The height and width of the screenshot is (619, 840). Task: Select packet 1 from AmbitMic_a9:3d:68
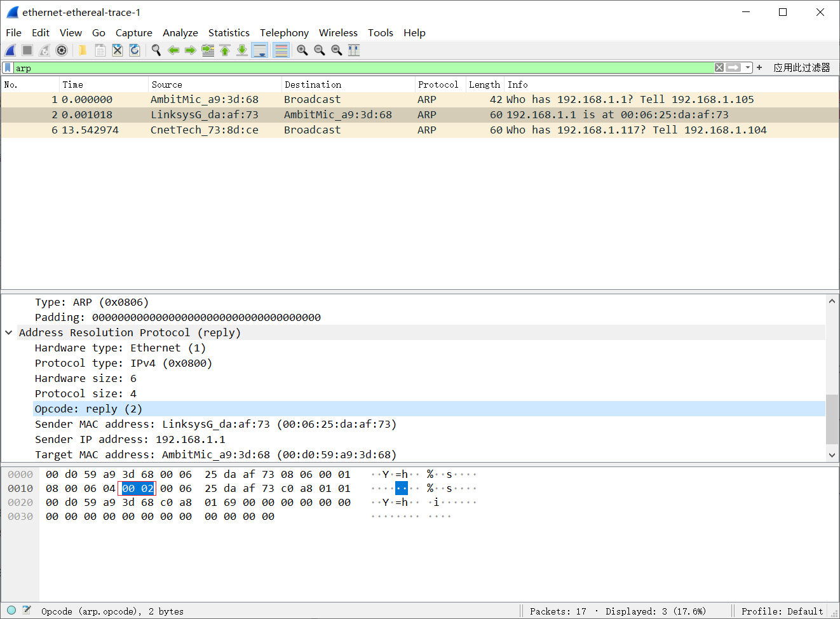419,100
